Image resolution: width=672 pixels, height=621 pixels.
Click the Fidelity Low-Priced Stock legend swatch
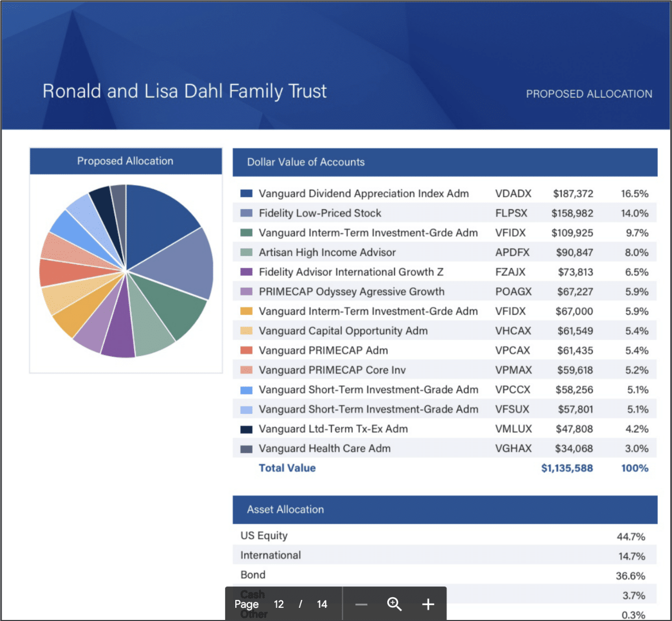246,213
